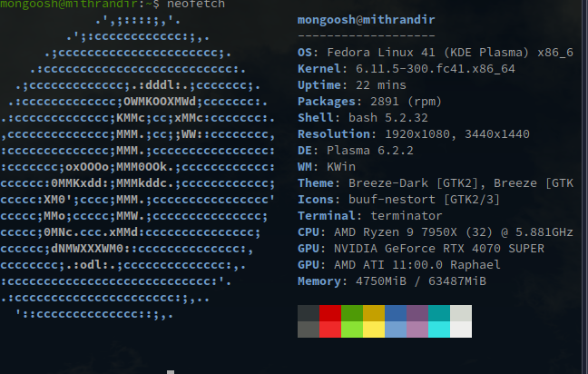Click the Resolution value 1920x1080, 3440x1440

pos(457,134)
